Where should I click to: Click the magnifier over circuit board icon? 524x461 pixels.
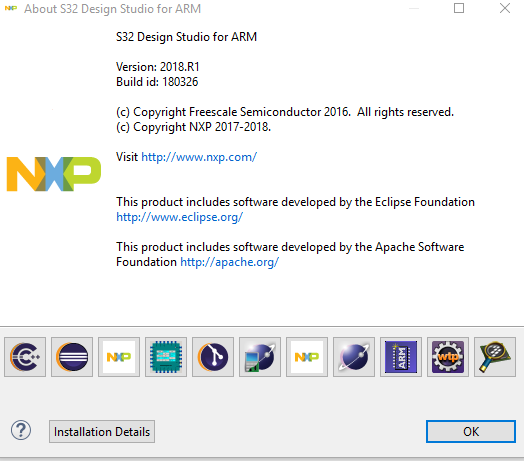click(x=495, y=357)
